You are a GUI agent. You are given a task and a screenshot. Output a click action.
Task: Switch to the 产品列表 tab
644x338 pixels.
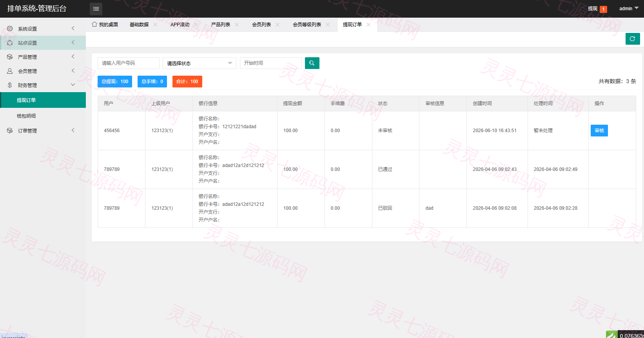tap(221, 24)
